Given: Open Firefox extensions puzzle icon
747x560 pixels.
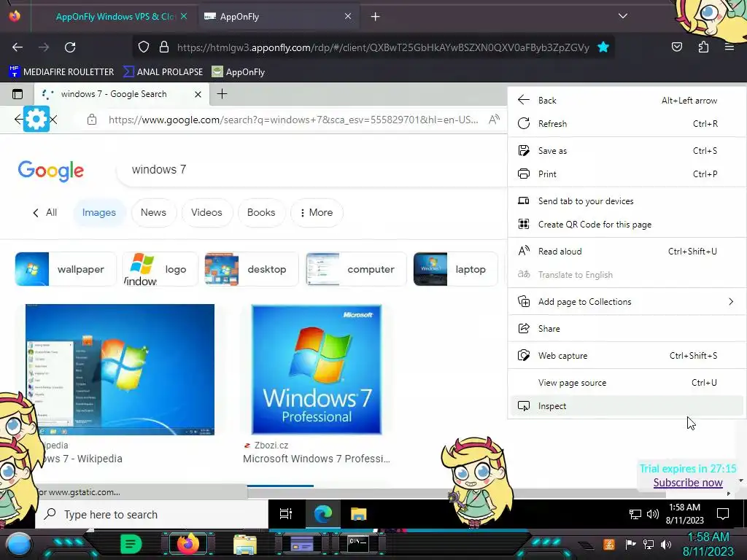Looking at the screenshot, I should click(703, 47).
